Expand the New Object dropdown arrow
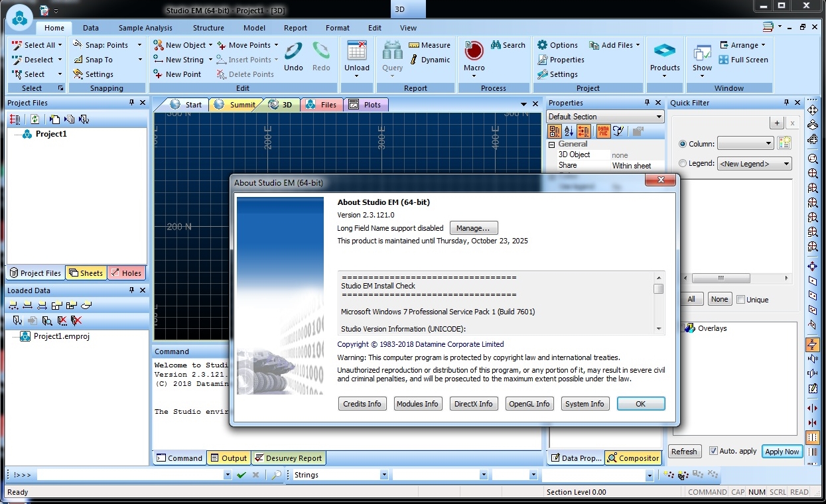This screenshot has height=504, width=826. pos(210,45)
